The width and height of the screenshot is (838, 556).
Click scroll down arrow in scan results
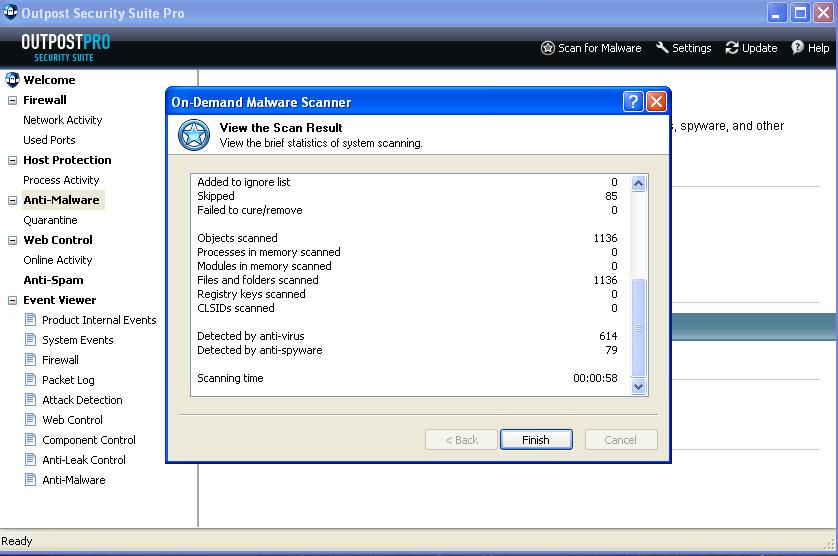(638, 386)
